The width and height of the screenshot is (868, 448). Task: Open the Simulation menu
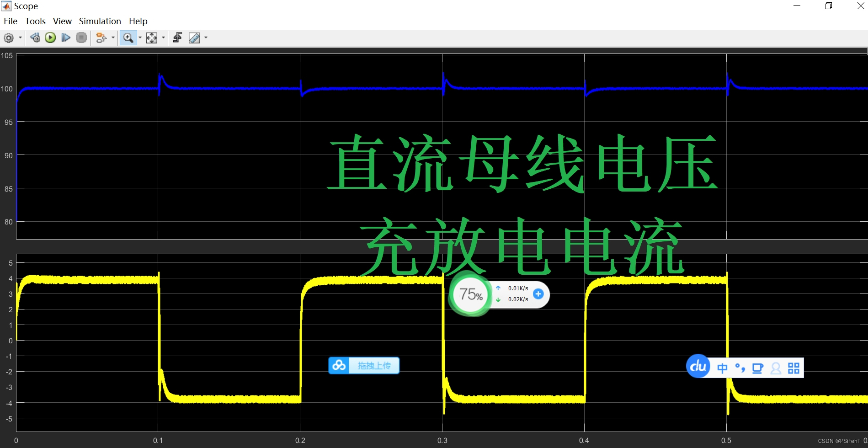click(100, 21)
